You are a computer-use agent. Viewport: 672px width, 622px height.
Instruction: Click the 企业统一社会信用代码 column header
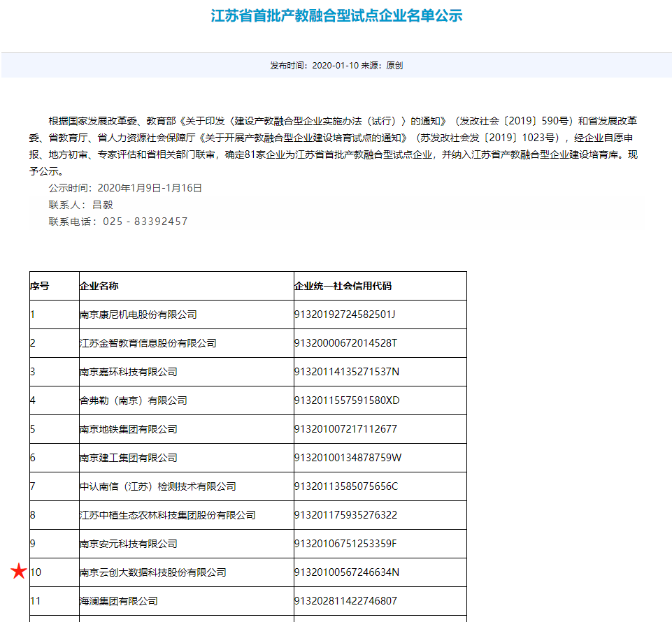click(x=343, y=286)
